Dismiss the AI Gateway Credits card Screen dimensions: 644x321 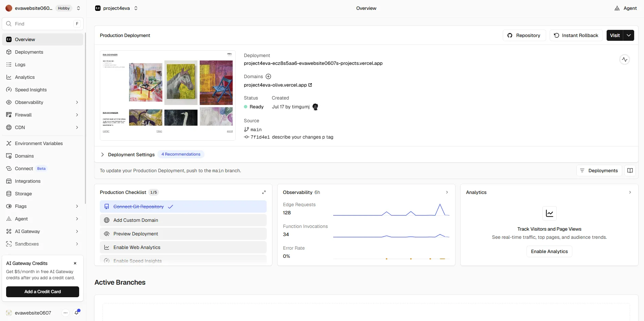click(x=75, y=263)
